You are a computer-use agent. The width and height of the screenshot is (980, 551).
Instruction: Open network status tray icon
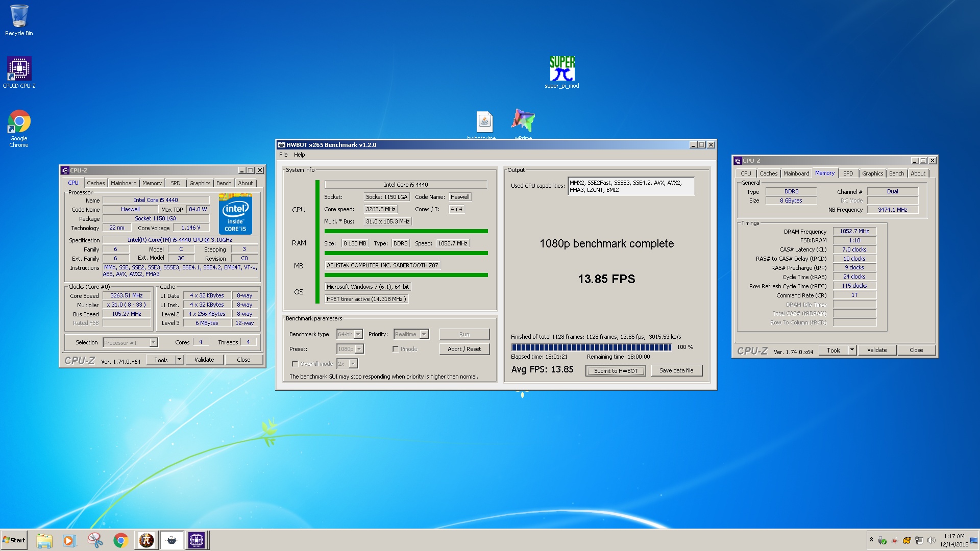(x=919, y=540)
